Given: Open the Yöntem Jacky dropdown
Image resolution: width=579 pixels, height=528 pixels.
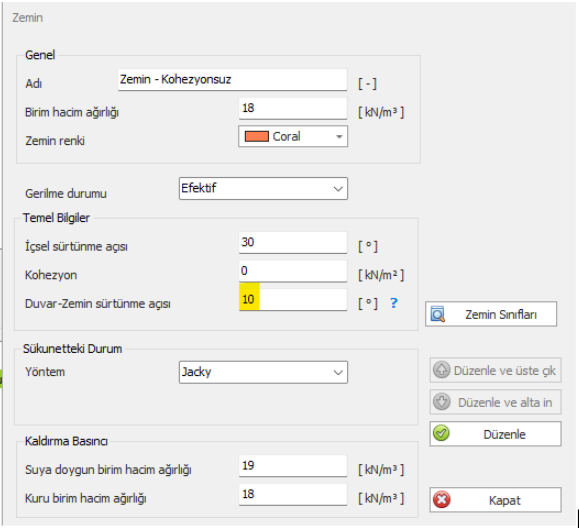Looking at the screenshot, I should point(263,372).
